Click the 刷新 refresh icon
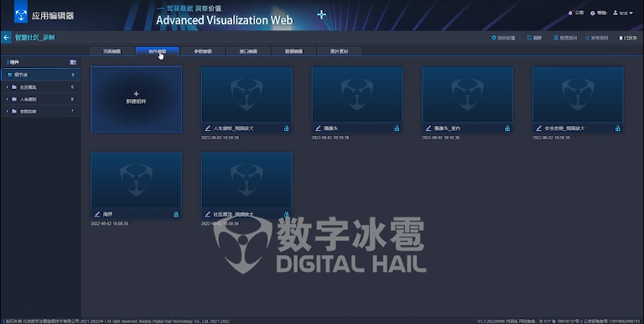The height and width of the screenshot is (324, 644). point(529,38)
